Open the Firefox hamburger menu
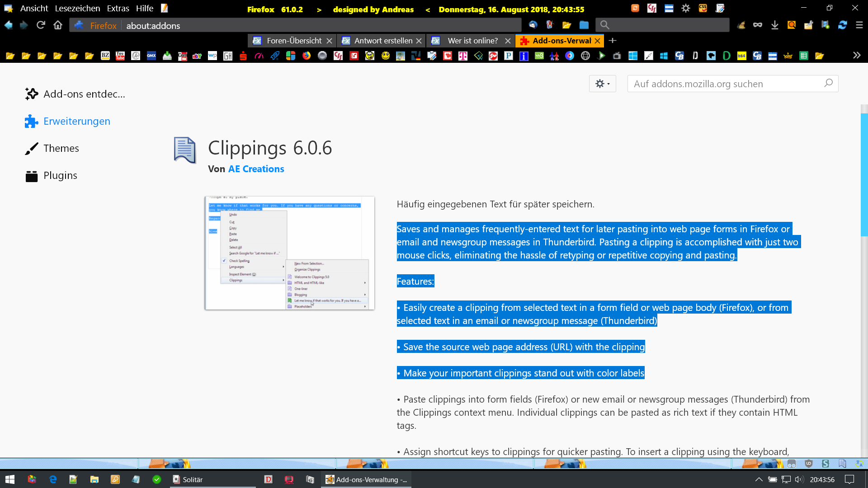The image size is (868, 488). (859, 25)
